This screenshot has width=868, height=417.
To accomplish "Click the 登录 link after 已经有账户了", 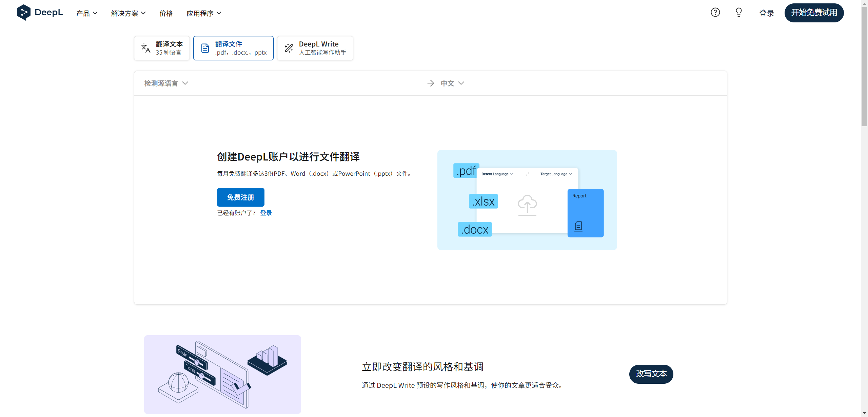I will (x=266, y=213).
